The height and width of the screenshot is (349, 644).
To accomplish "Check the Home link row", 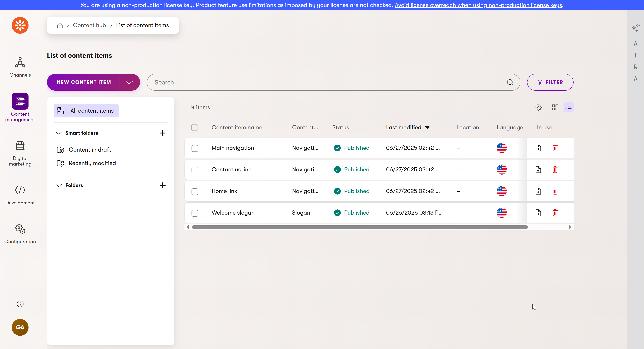I will point(195,191).
